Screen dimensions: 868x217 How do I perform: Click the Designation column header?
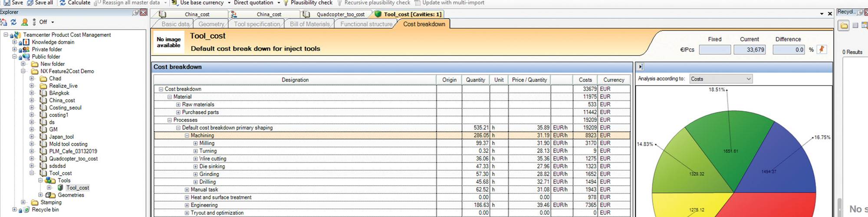(x=295, y=80)
